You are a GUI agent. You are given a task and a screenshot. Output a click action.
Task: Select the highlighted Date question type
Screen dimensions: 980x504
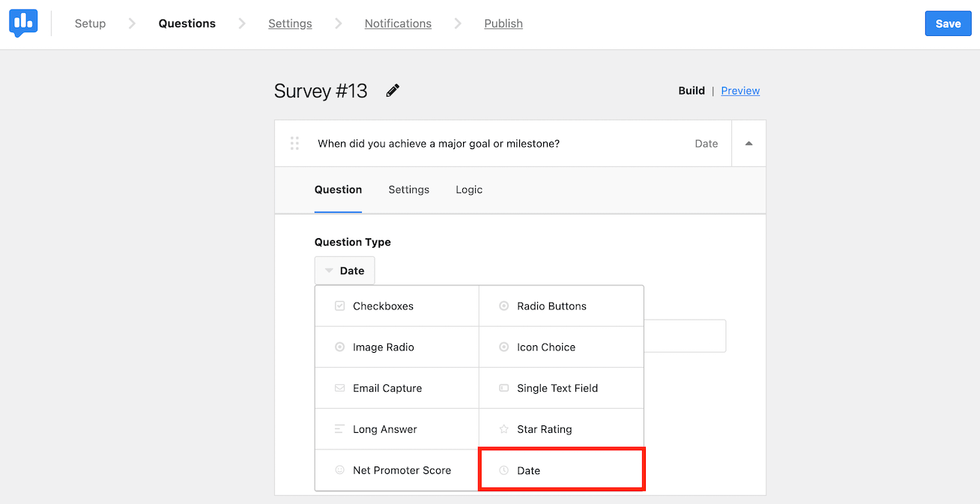561,470
